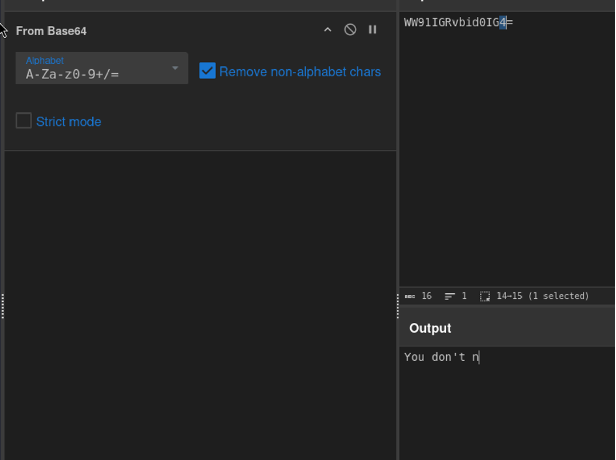Click the Strict mode label
The width and height of the screenshot is (616, 460).
[x=69, y=122]
